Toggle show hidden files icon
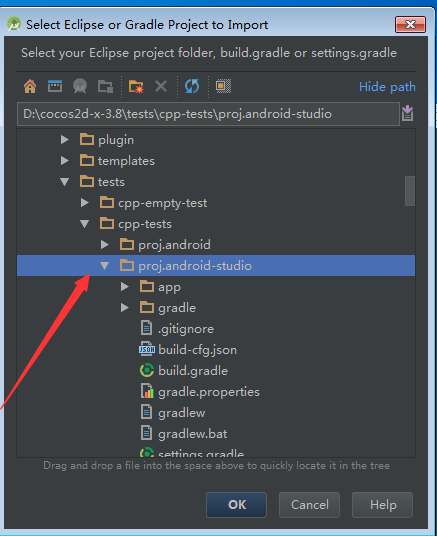Viewport: 437px width, 536px height. (x=223, y=86)
